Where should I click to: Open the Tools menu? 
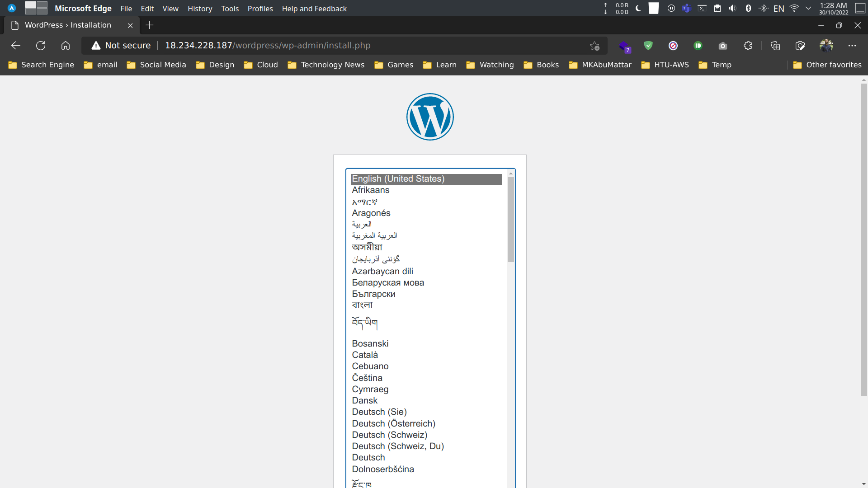(x=230, y=9)
